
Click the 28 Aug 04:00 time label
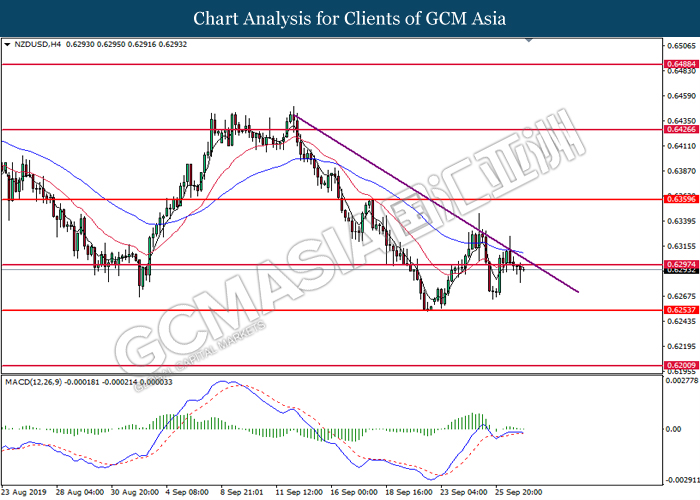click(80, 492)
